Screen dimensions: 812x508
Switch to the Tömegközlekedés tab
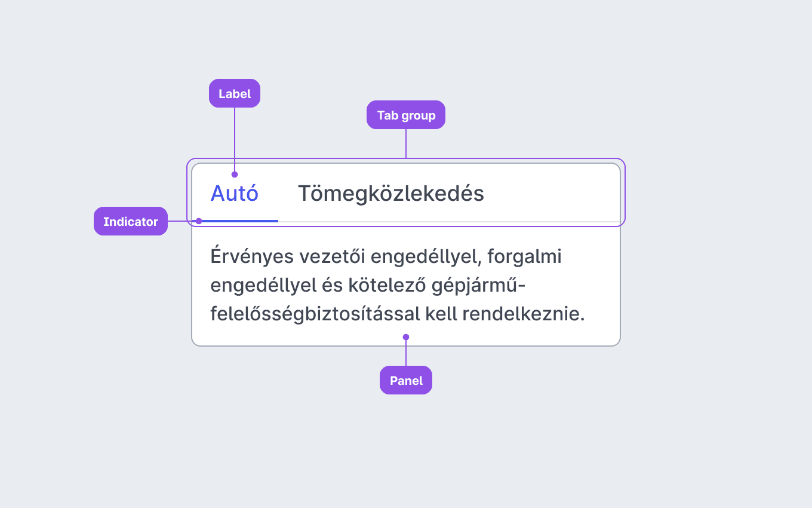tap(391, 194)
